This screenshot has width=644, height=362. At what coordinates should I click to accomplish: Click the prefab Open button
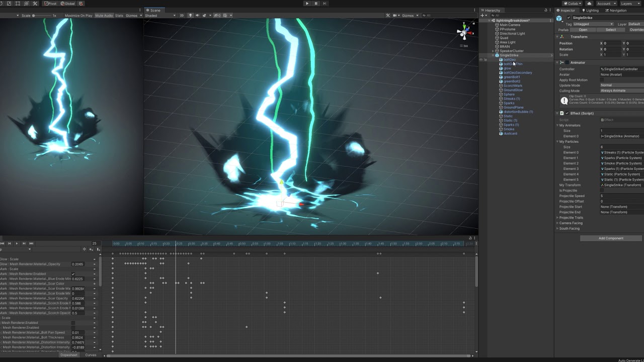pos(583,30)
